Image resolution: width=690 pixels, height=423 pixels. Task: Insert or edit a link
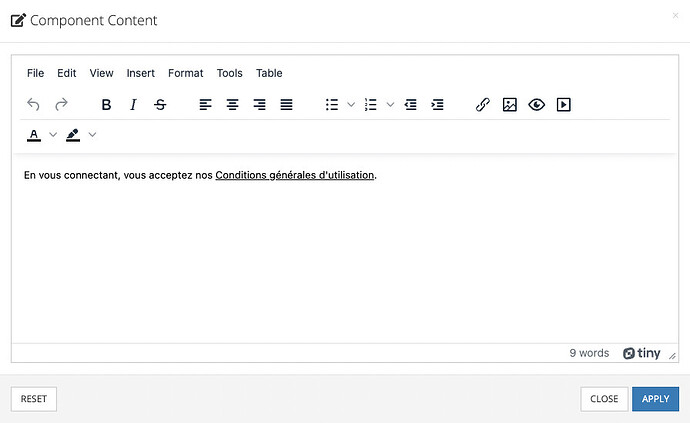point(483,104)
